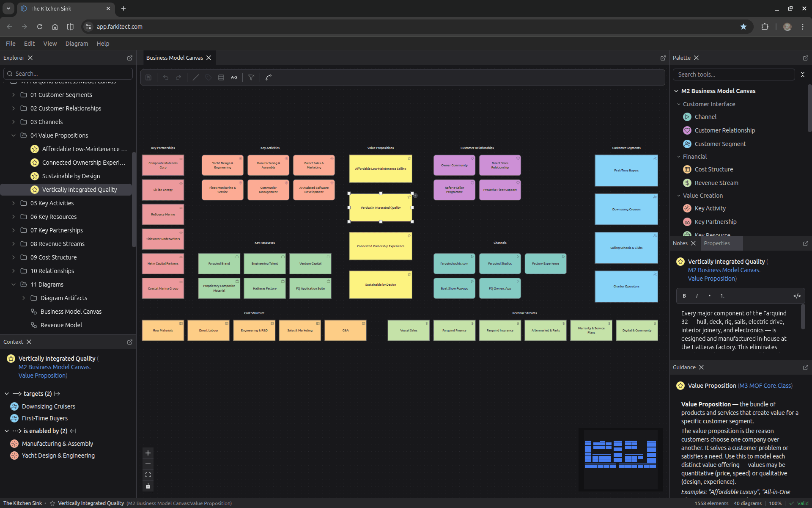The width and height of the screenshot is (812, 508).
Task: Expand the Diagram Artifacts folder
Action: point(24,298)
